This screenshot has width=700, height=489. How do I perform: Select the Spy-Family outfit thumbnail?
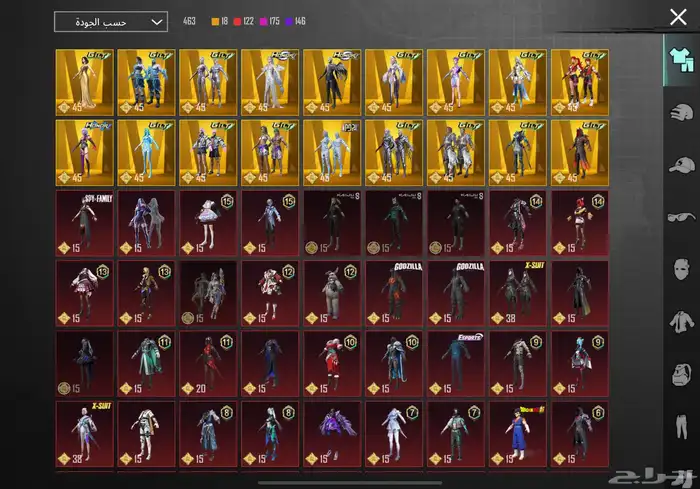86,222
